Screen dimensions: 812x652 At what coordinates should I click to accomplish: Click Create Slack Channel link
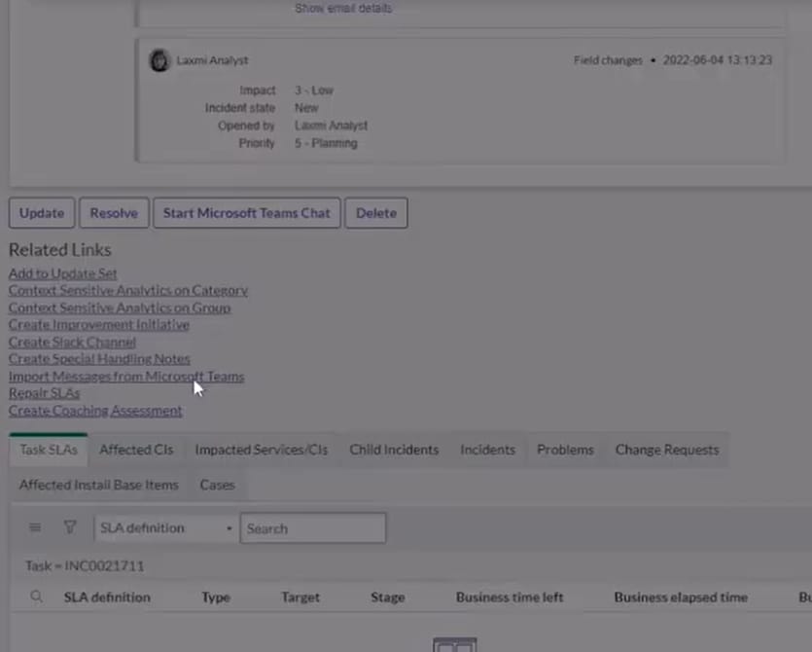(x=72, y=342)
